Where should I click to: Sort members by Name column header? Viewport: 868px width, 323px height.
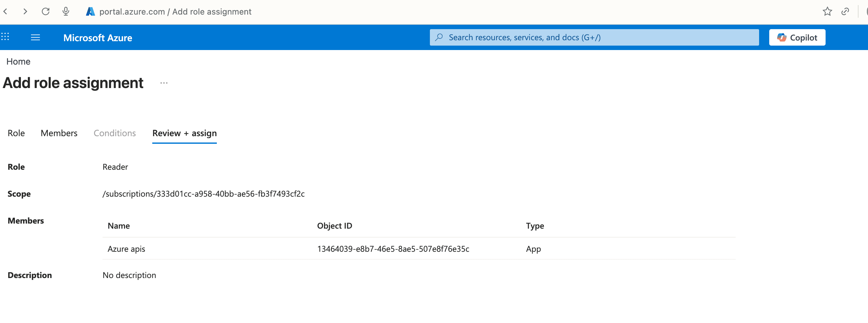[119, 225]
